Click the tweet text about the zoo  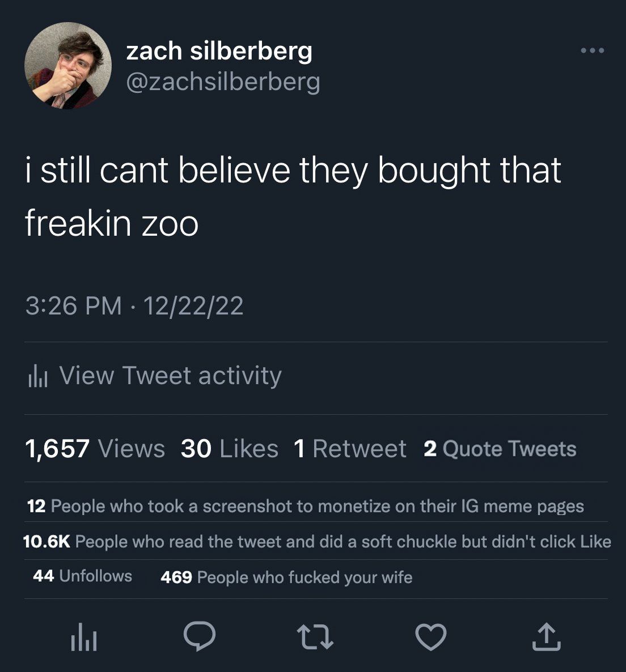293,196
